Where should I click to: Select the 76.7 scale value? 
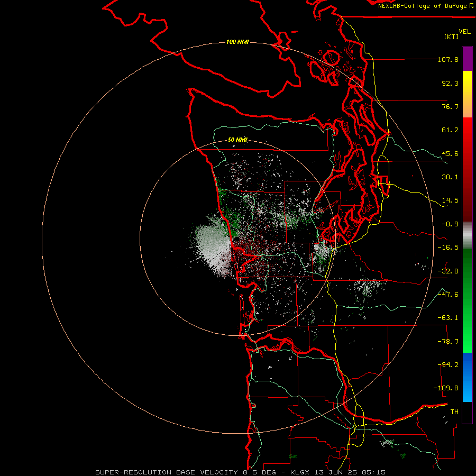pos(450,106)
